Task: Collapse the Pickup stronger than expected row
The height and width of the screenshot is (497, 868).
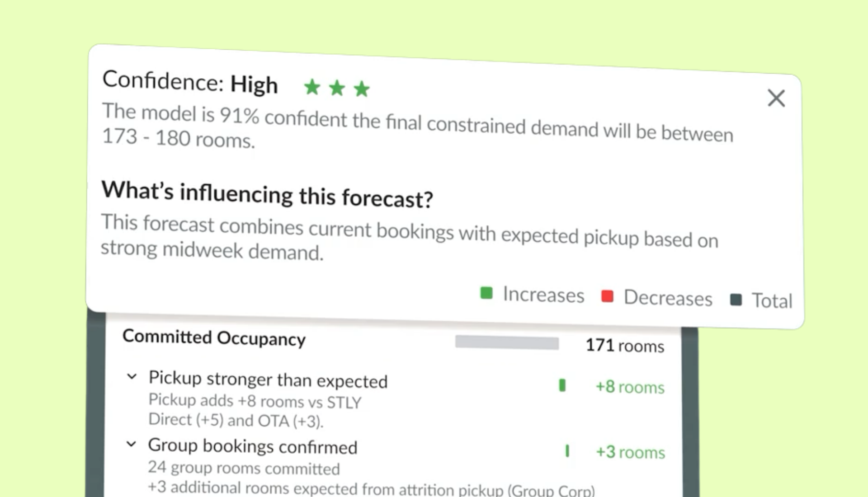Action: click(x=132, y=376)
